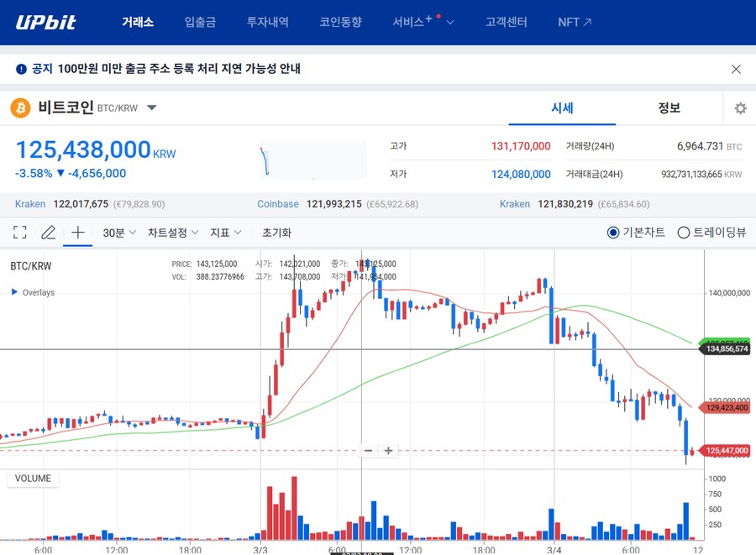Click the Kraken price link
This screenshot has width=756, height=555.
(x=30, y=203)
